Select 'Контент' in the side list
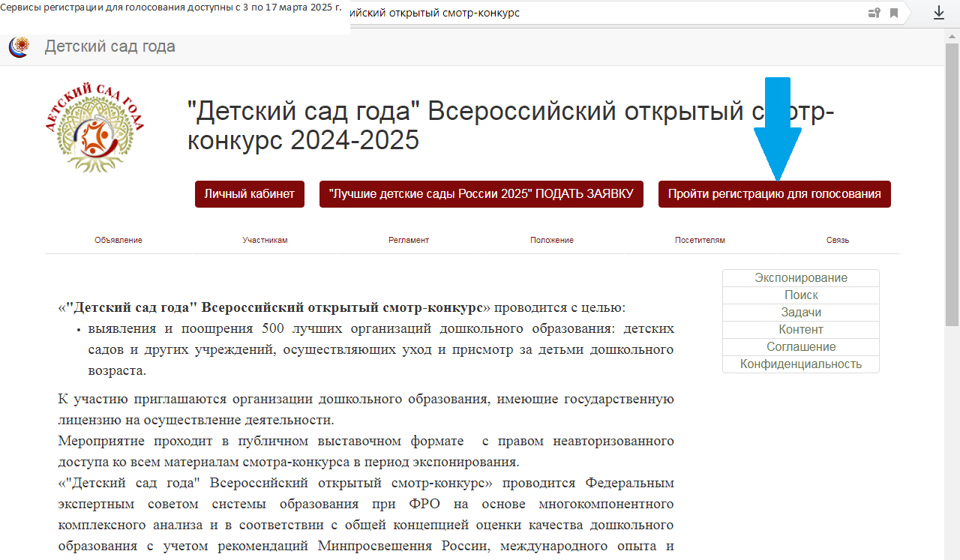 click(801, 330)
